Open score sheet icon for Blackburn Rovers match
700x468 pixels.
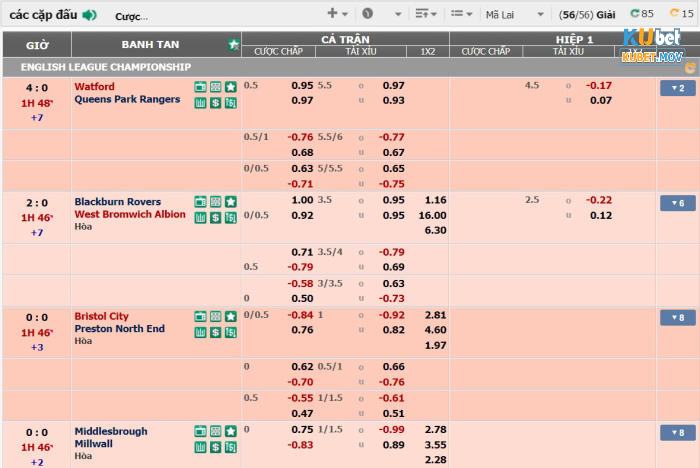point(231,218)
